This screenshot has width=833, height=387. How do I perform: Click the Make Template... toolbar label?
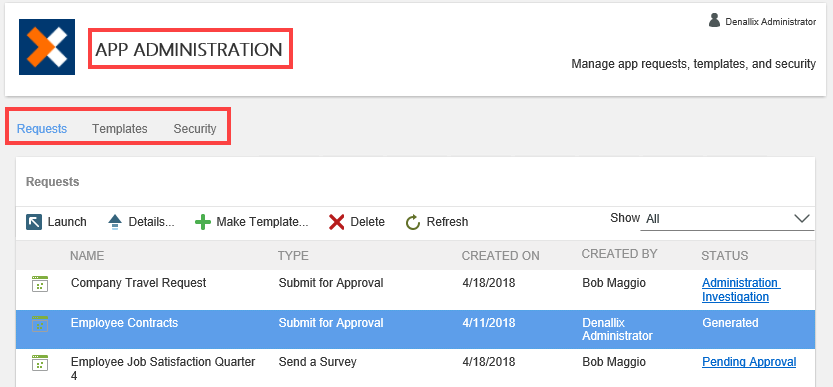coord(262,222)
